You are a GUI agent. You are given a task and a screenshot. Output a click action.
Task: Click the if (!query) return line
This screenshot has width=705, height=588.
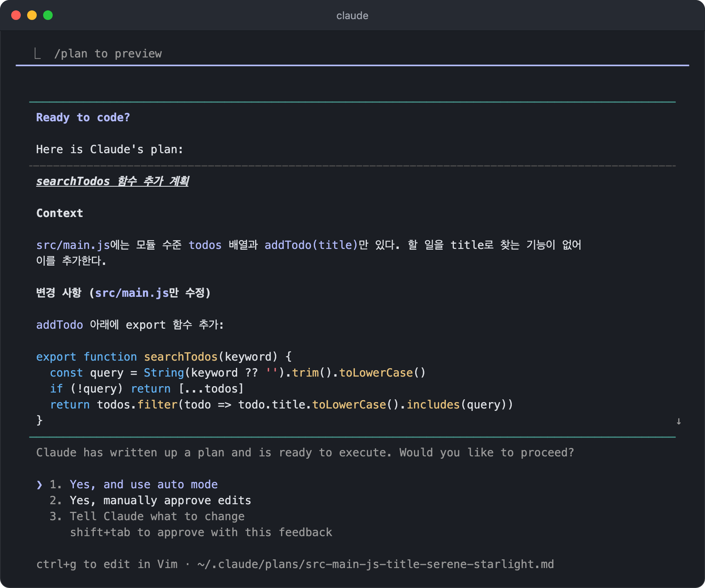147,389
